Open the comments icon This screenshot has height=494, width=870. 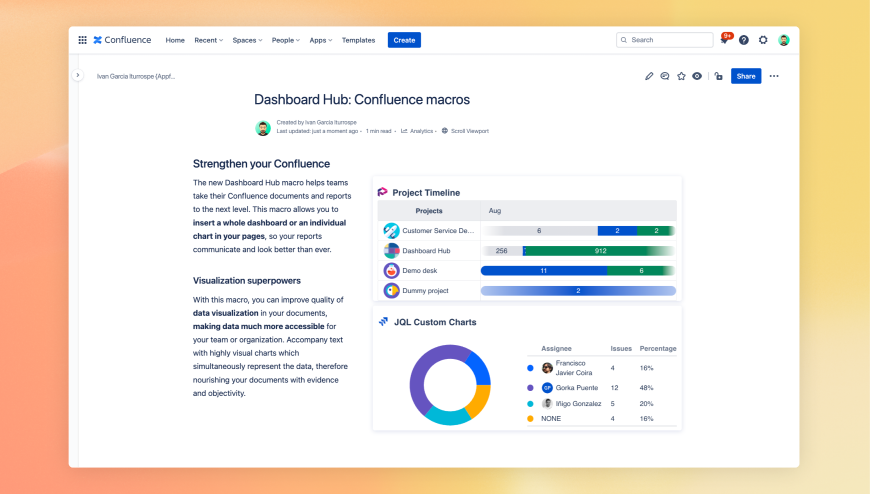pos(665,76)
